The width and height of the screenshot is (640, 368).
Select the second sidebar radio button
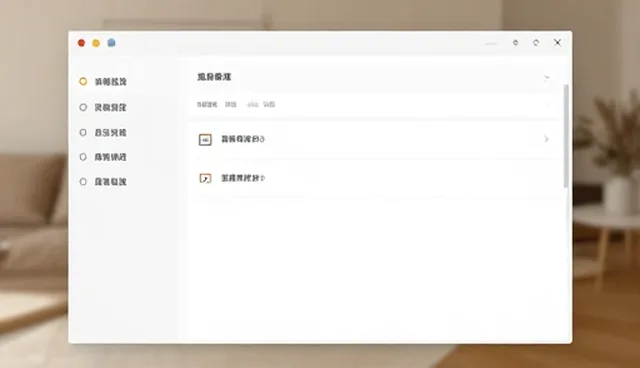tap(83, 107)
